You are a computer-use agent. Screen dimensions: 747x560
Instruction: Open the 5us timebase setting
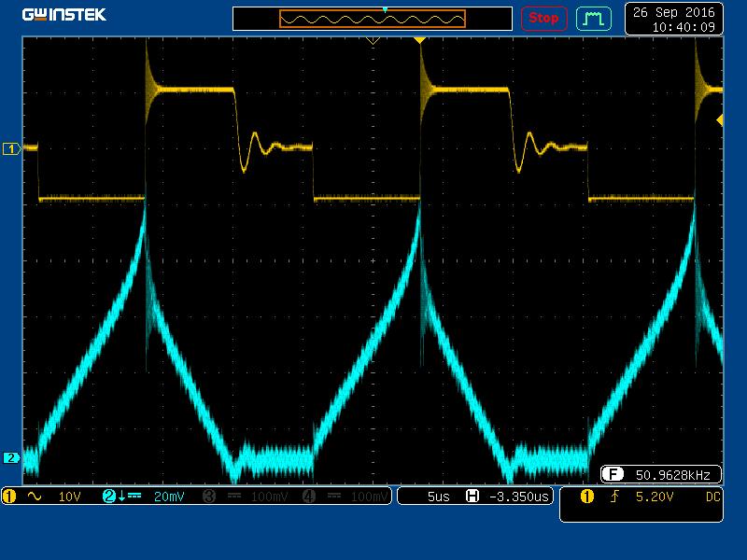pyautogui.click(x=438, y=497)
